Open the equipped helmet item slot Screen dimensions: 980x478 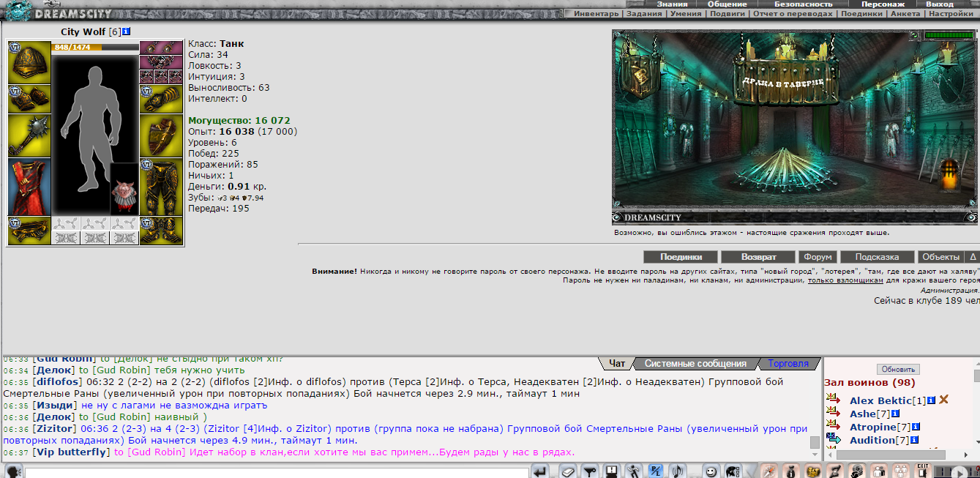pos(29,63)
